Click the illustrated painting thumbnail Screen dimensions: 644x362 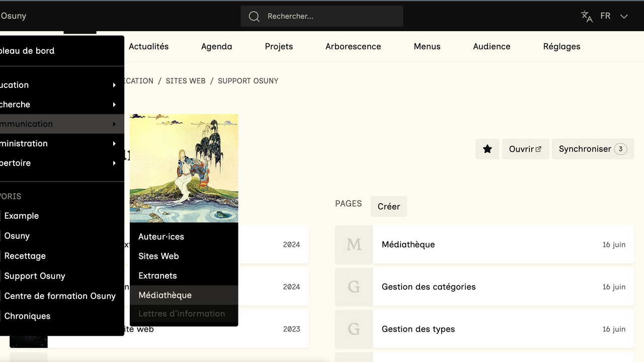(x=184, y=168)
